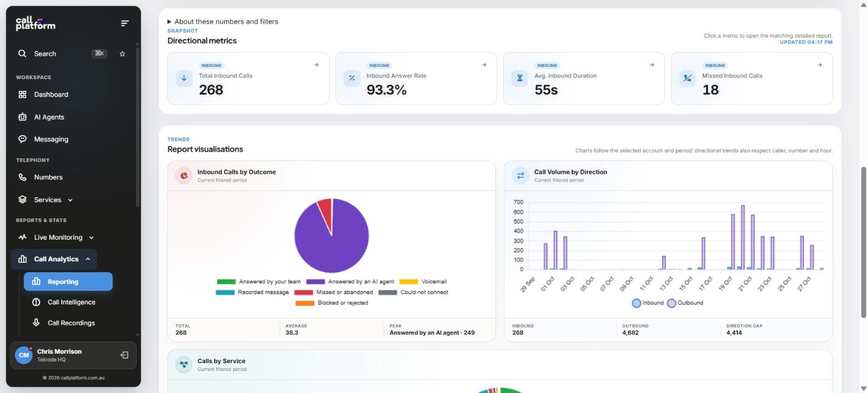Open favorites star icon

(x=122, y=54)
